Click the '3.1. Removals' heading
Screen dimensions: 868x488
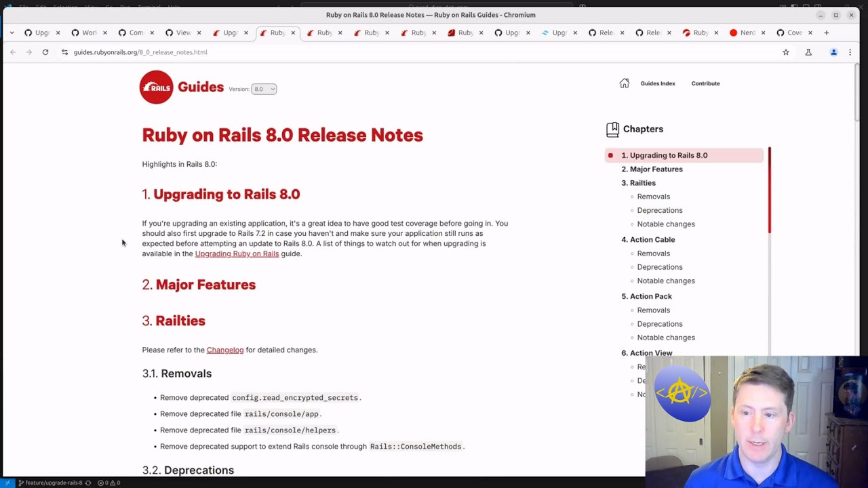pyautogui.click(x=177, y=373)
